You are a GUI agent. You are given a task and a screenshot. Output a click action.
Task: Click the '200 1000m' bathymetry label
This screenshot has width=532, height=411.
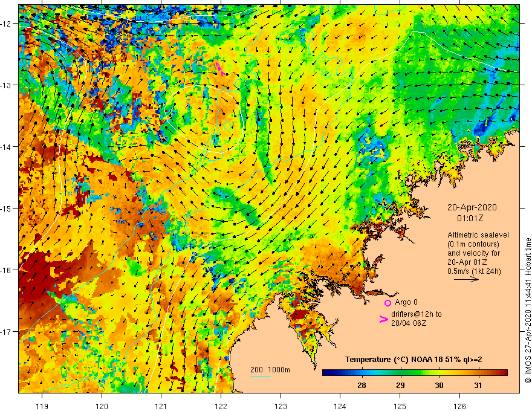pos(270,370)
